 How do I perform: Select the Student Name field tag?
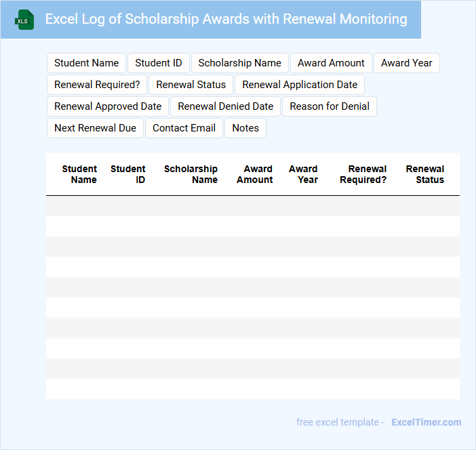coord(86,63)
